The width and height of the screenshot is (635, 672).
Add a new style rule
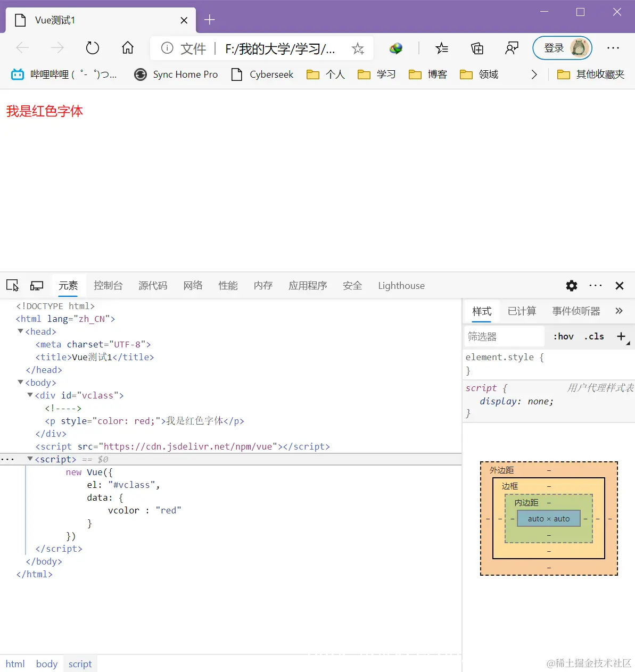click(x=621, y=336)
